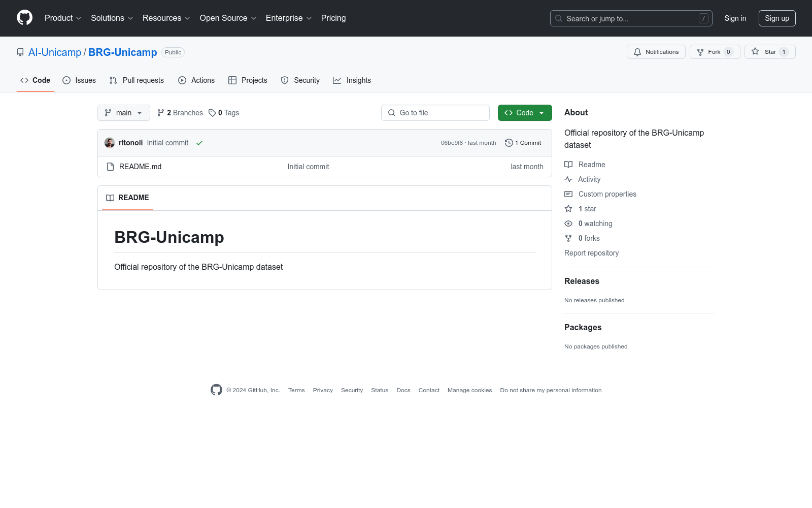Expand the Open Source menu
812x508 pixels.
coord(228,18)
